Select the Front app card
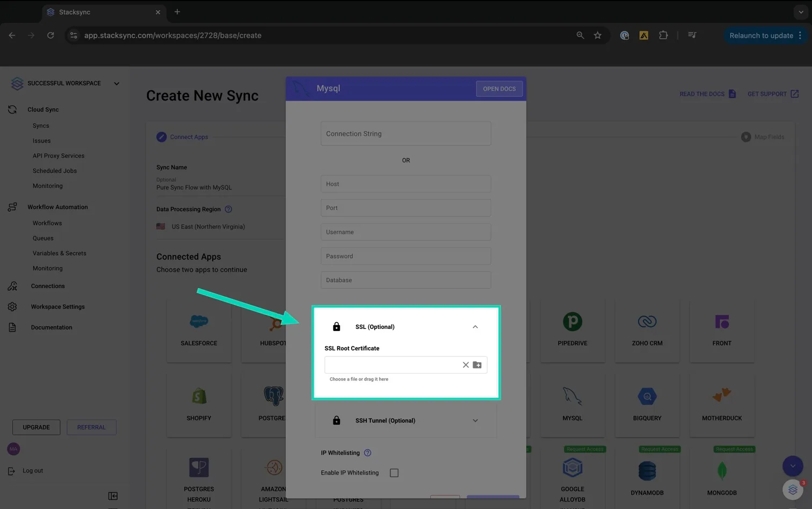This screenshot has width=812, height=509. 722,330
